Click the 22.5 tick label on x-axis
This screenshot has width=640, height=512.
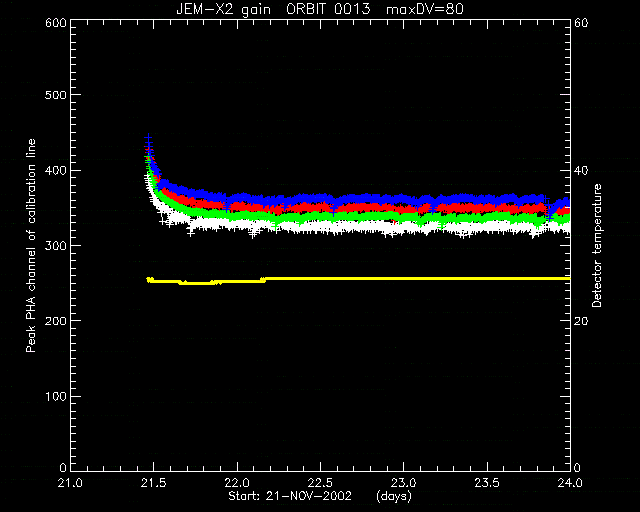tap(320, 483)
